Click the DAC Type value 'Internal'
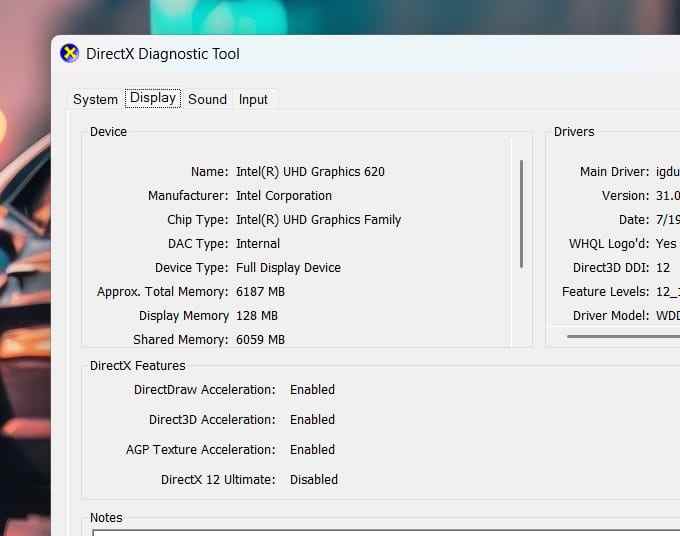The image size is (680, 536). pos(258,244)
